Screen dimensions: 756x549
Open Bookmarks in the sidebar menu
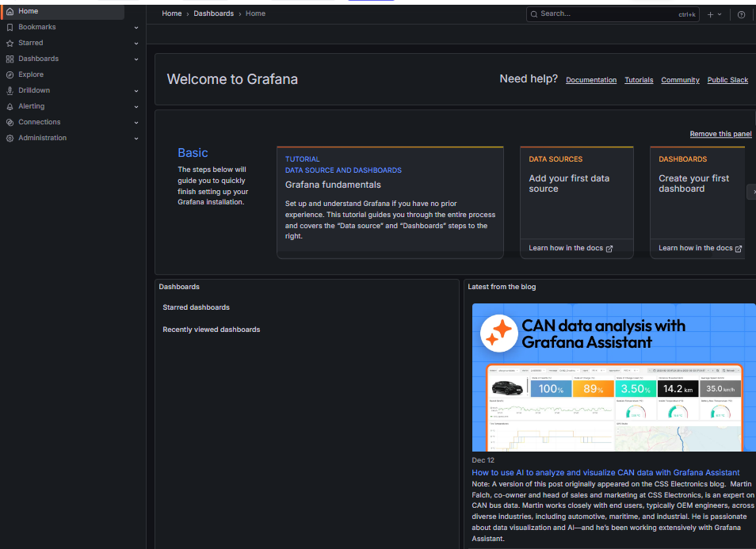37,27
